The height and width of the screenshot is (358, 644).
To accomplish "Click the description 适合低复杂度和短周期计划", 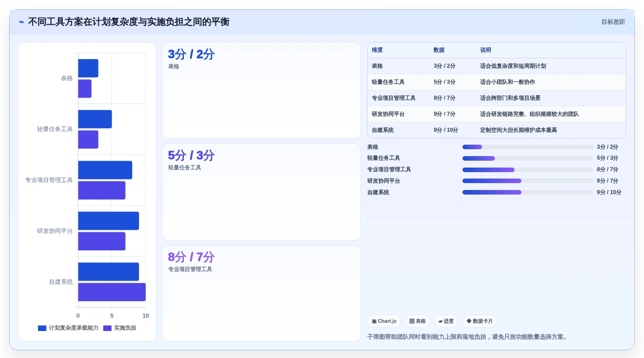I will tap(513, 66).
